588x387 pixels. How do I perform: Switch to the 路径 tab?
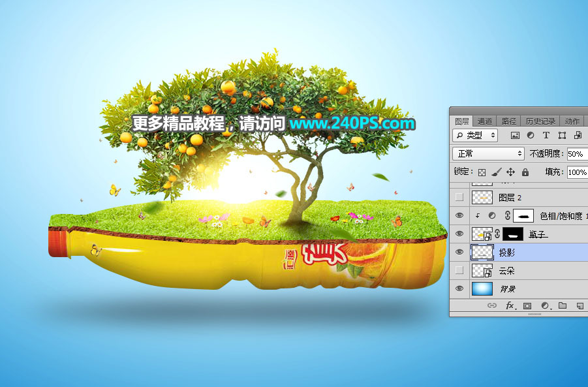click(508, 121)
